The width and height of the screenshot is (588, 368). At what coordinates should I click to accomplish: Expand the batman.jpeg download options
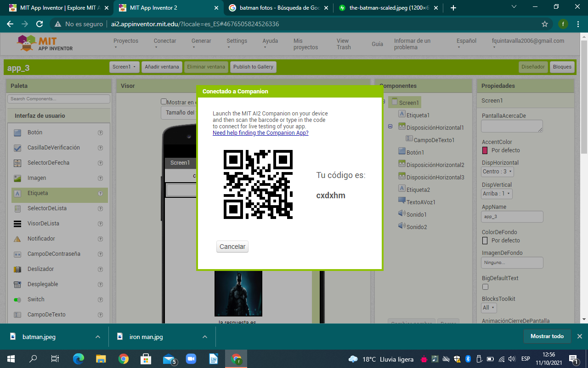coord(98,337)
